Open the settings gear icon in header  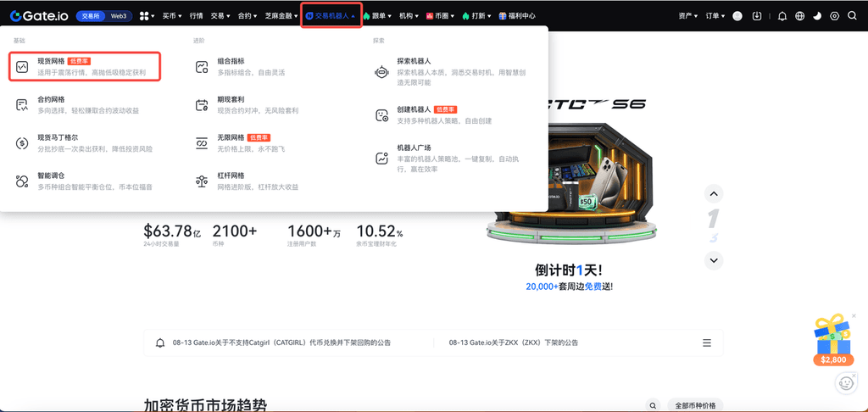[835, 16]
